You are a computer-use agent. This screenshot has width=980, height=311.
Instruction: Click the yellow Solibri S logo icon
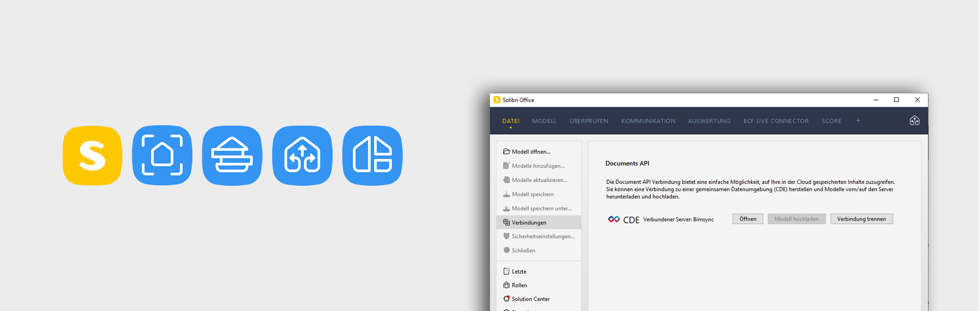click(92, 155)
